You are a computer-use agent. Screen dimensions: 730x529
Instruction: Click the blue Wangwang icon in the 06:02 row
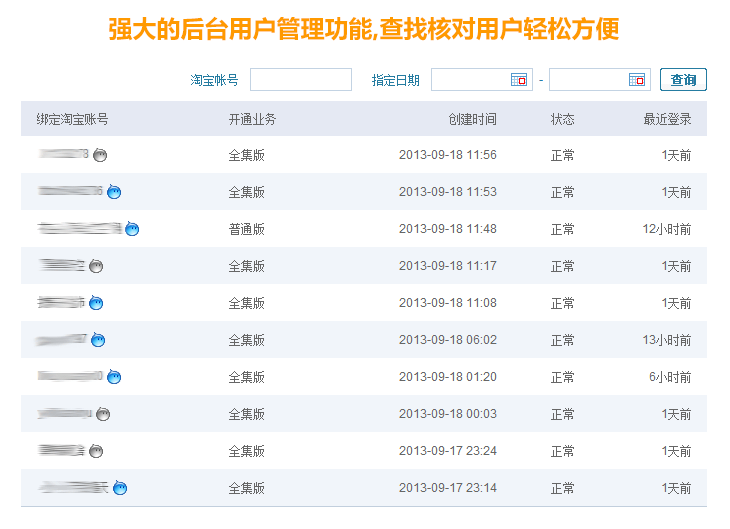click(98, 340)
